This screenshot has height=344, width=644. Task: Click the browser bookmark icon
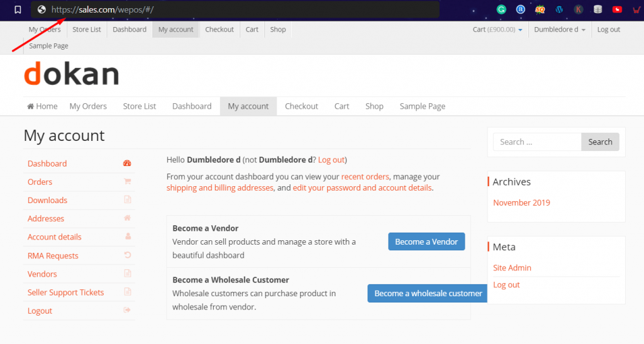18,9
